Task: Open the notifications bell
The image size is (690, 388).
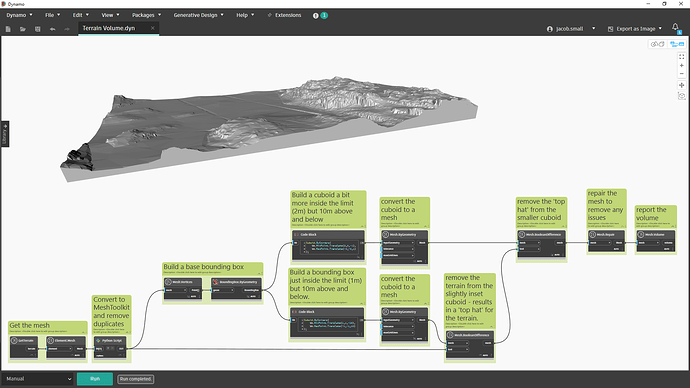Action: click(x=675, y=27)
